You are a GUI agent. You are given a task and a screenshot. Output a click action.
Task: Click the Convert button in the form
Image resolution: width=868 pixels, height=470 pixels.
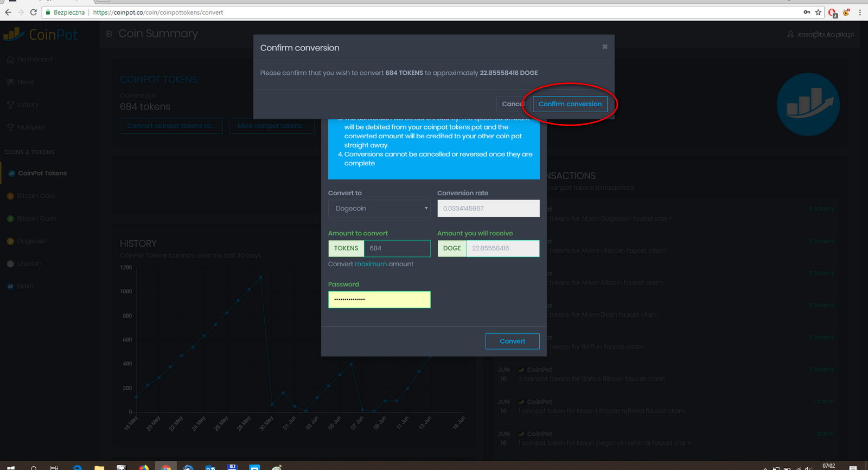512,341
